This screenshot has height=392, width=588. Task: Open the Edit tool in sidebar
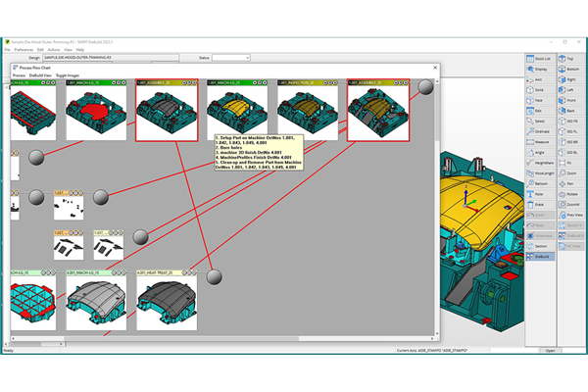tap(540, 111)
